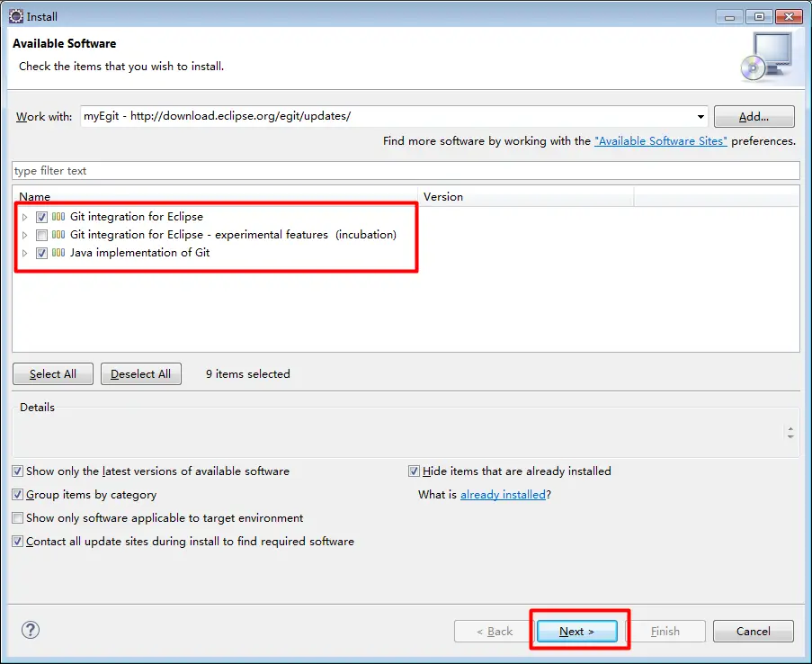Click the Name column header
The height and width of the screenshot is (664, 812).
click(x=215, y=196)
